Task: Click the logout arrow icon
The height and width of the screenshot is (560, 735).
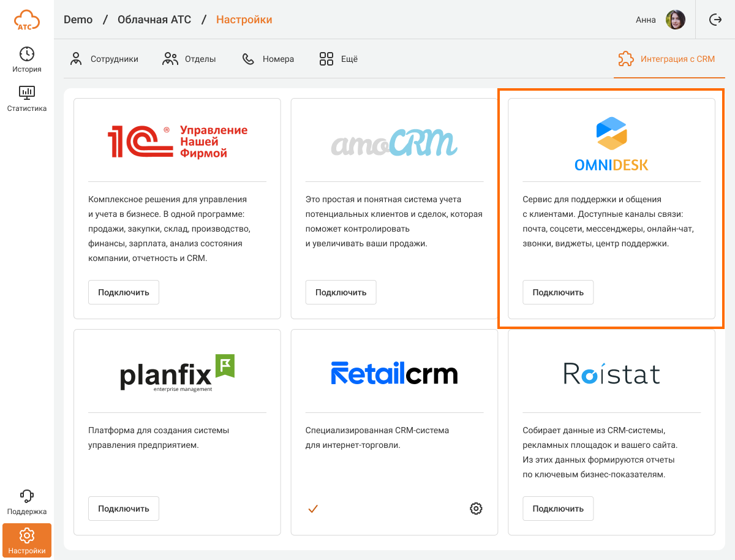Action: (715, 20)
